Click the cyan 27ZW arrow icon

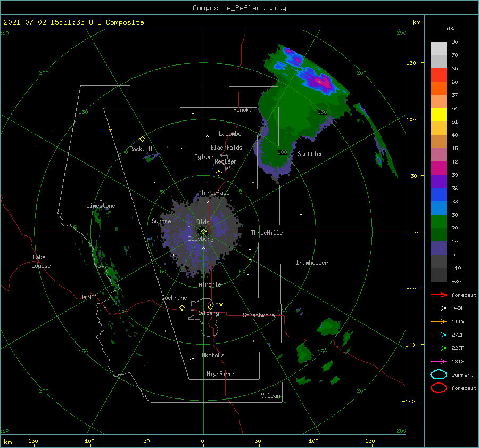tap(439, 335)
